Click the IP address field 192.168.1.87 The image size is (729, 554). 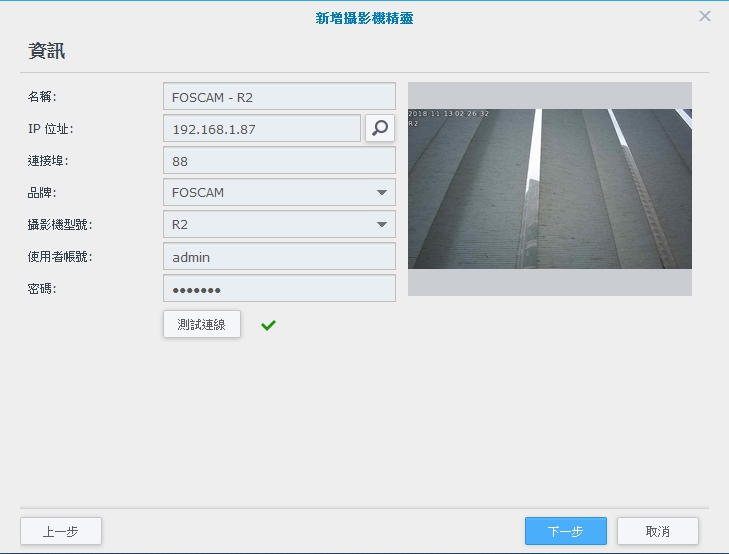262,129
